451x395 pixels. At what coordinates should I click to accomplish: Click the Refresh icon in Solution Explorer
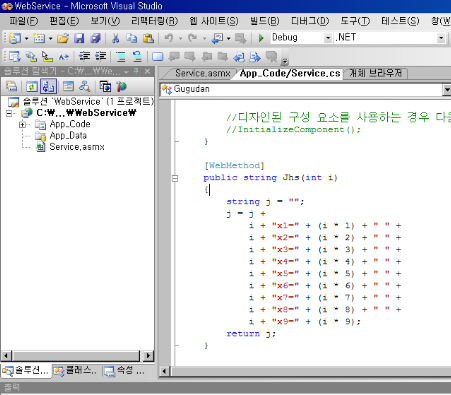point(32,87)
